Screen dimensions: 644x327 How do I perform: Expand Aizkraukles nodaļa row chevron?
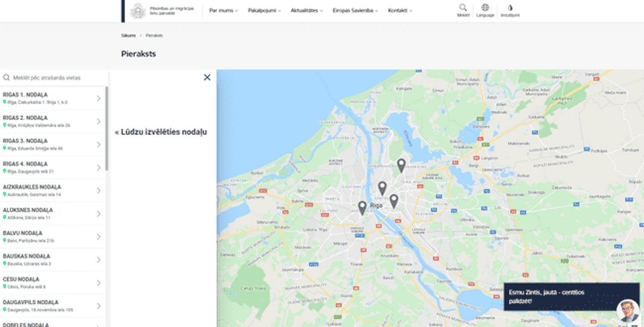[x=99, y=190]
